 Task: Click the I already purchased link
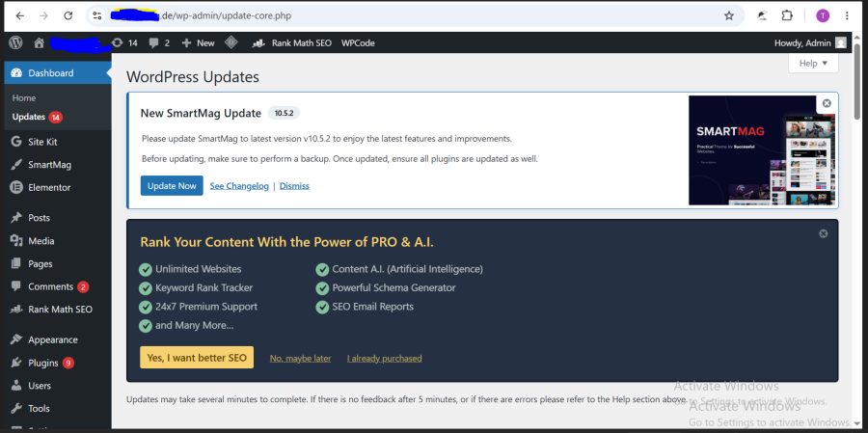click(x=384, y=358)
